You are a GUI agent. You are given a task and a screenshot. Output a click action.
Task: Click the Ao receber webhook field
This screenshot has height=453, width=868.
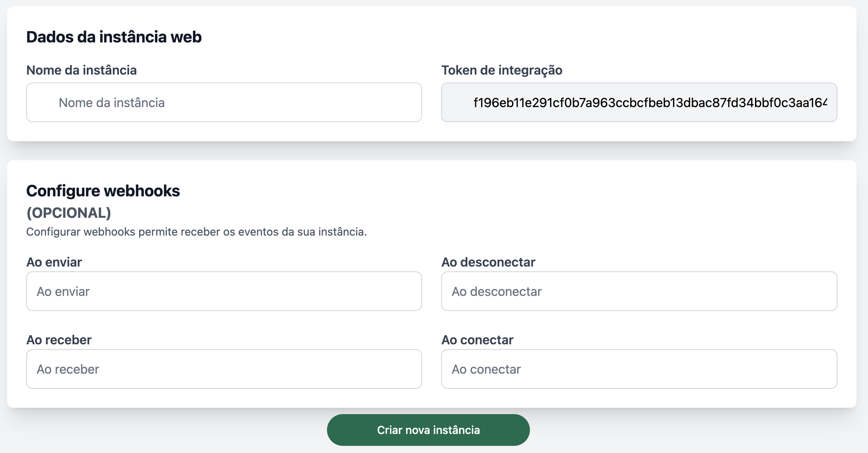pos(224,369)
